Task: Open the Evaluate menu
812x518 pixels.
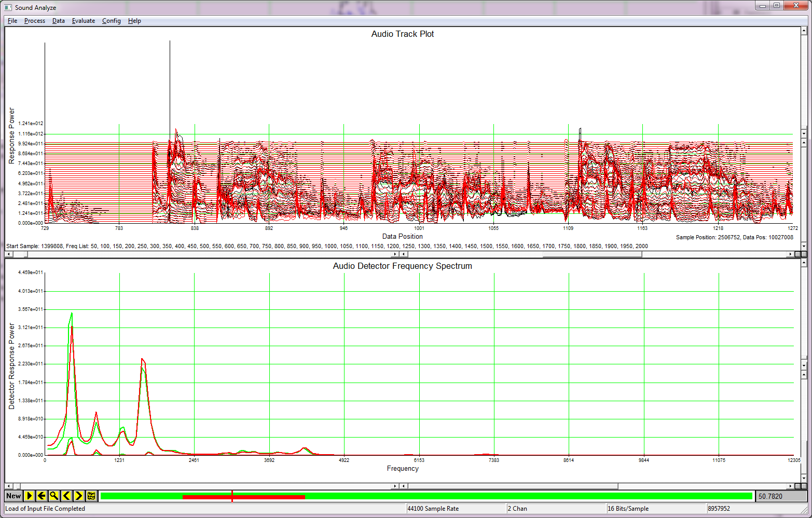Action: coord(83,21)
